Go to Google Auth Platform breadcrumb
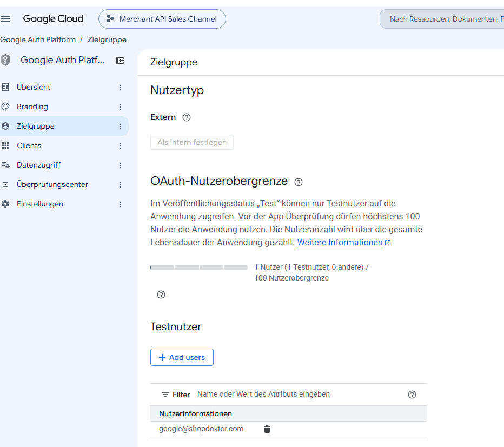This screenshot has height=447, width=504. pos(38,39)
